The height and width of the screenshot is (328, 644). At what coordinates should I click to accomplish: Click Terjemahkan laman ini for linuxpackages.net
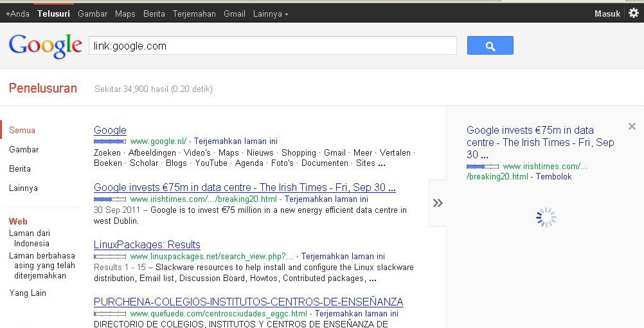click(x=343, y=257)
